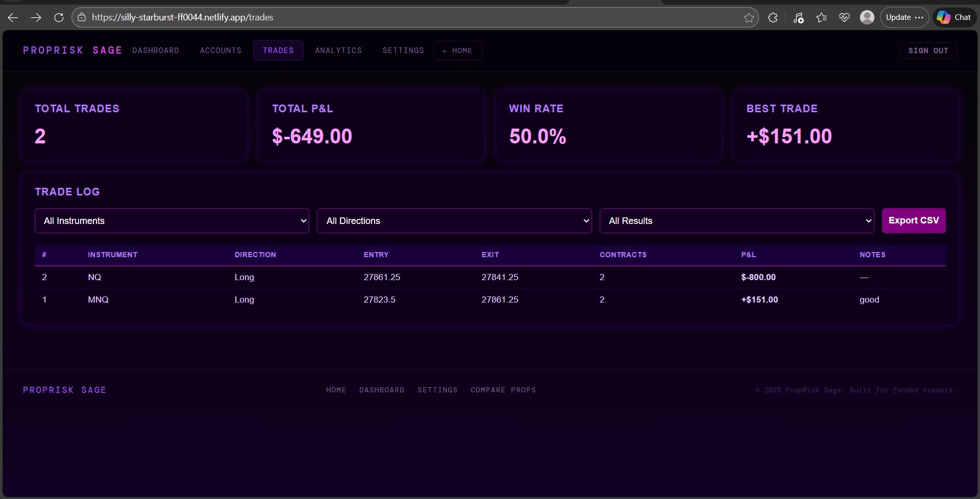Viewport: 980px width, 499px height.
Task: Click the browser Update button
Action: [x=904, y=17]
